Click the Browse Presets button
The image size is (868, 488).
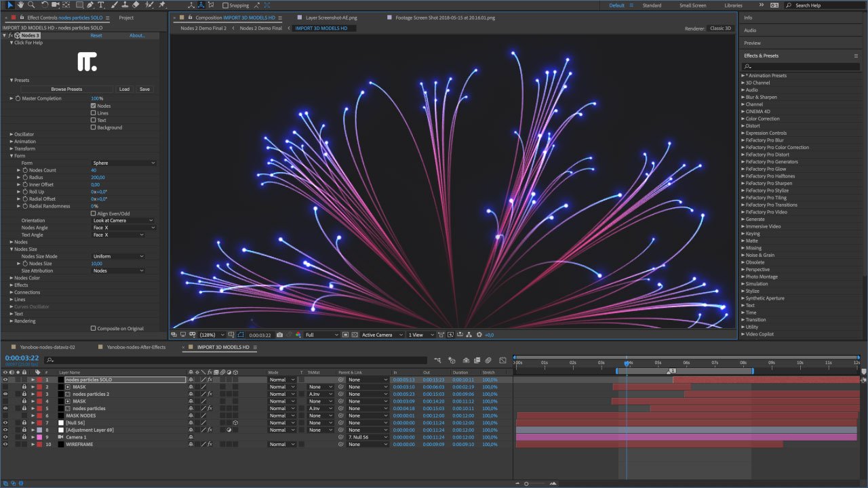click(x=66, y=89)
